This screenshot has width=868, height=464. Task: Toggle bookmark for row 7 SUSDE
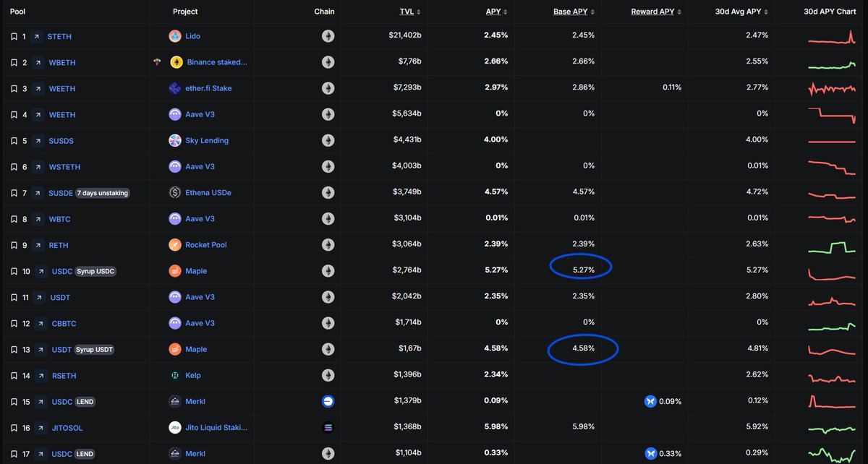pyautogui.click(x=14, y=193)
